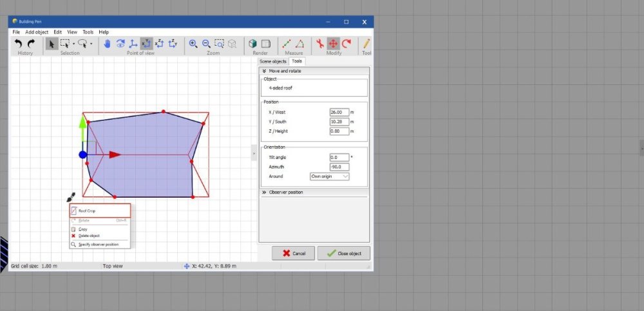Switch to the Scene objects tab

pyautogui.click(x=273, y=61)
